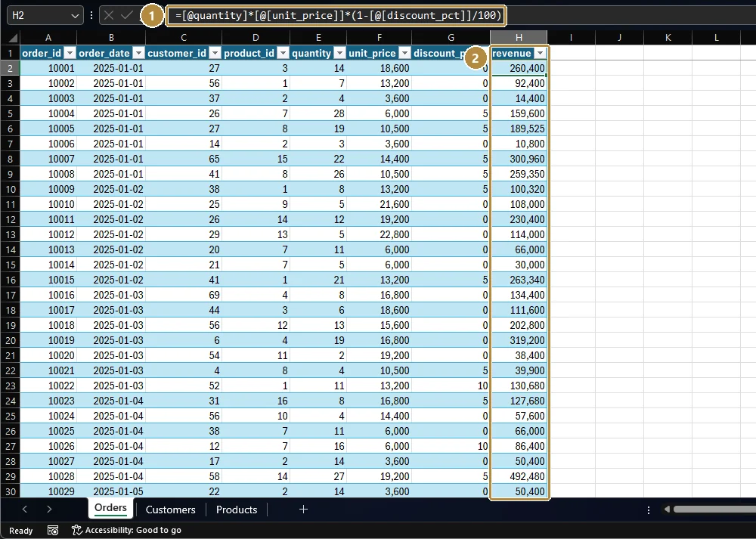Click order_date cell in row 10020
Viewport: 756px width, 539px height.
click(111, 355)
